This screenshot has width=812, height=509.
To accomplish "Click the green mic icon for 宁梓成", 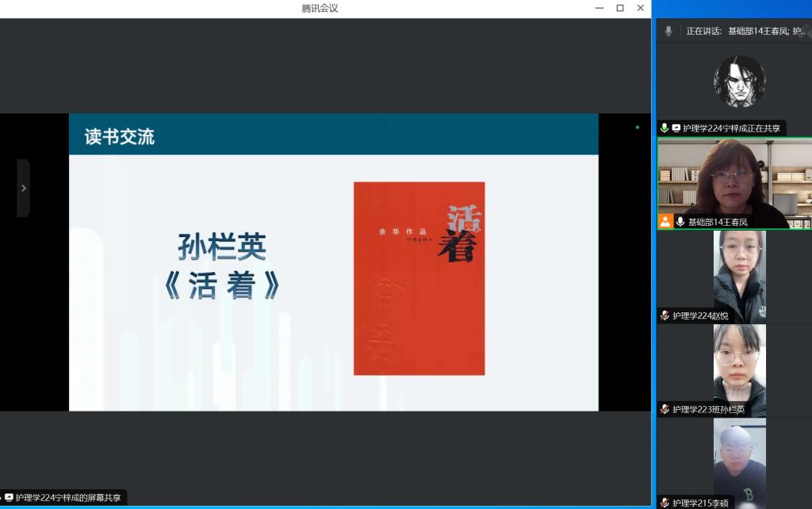I will click(x=665, y=128).
